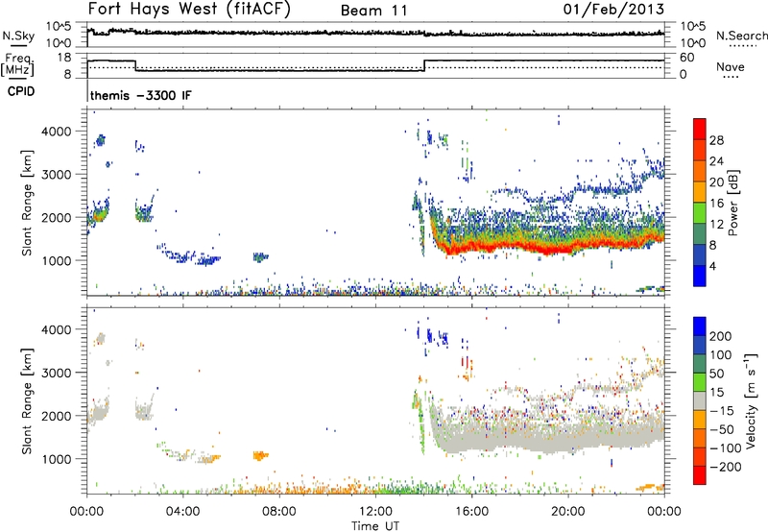The height and width of the screenshot is (532, 768).
Task: Select the 'Beam 11' label
Action: point(373,11)
